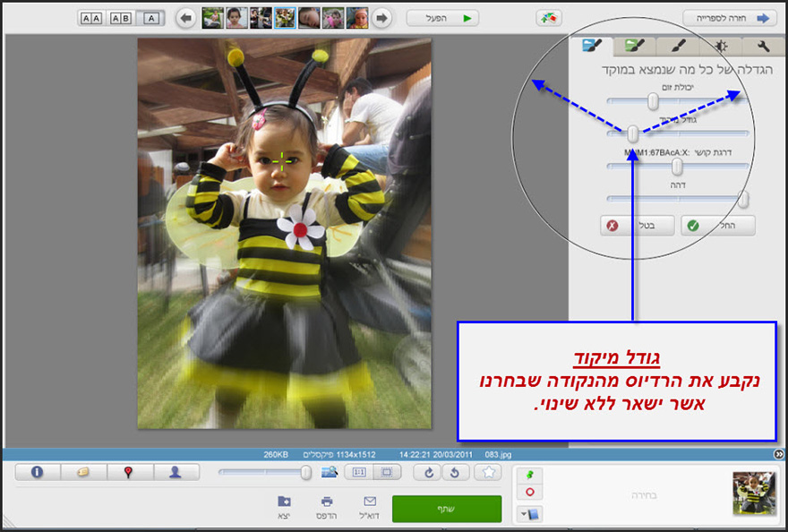Click the right arrow to browse next thumbnails

point(381,16)
